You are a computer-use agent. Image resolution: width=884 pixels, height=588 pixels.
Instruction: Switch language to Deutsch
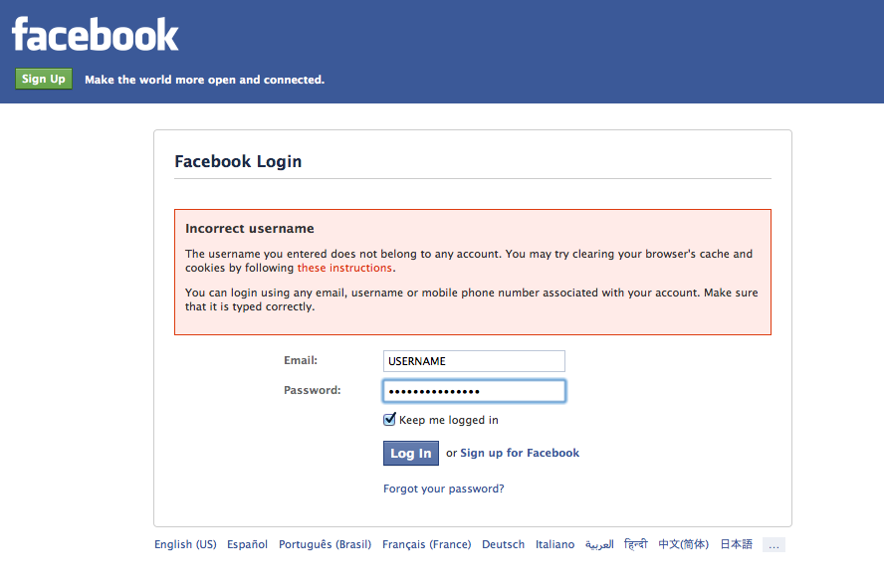(503, 544)
